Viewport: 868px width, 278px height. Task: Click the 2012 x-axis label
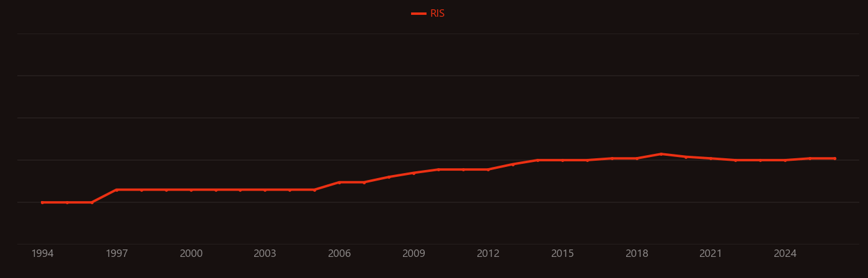pos(488,254)
